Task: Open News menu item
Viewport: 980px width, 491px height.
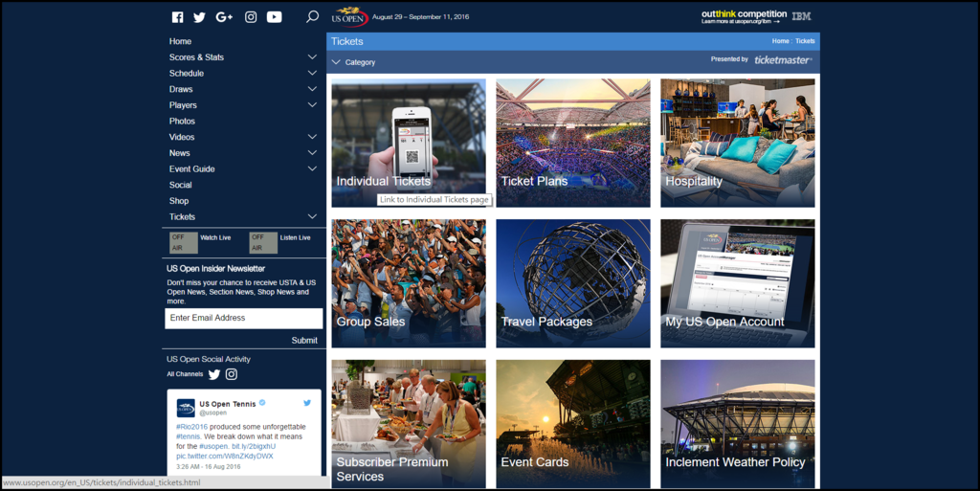Action: pyautogui.click(x=179, y=153)
